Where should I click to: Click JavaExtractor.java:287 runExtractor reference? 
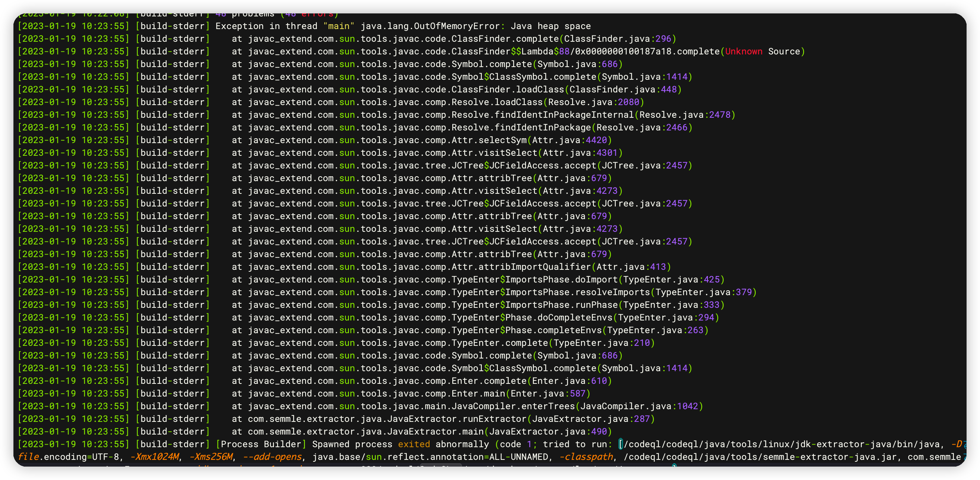coord(590,419)
